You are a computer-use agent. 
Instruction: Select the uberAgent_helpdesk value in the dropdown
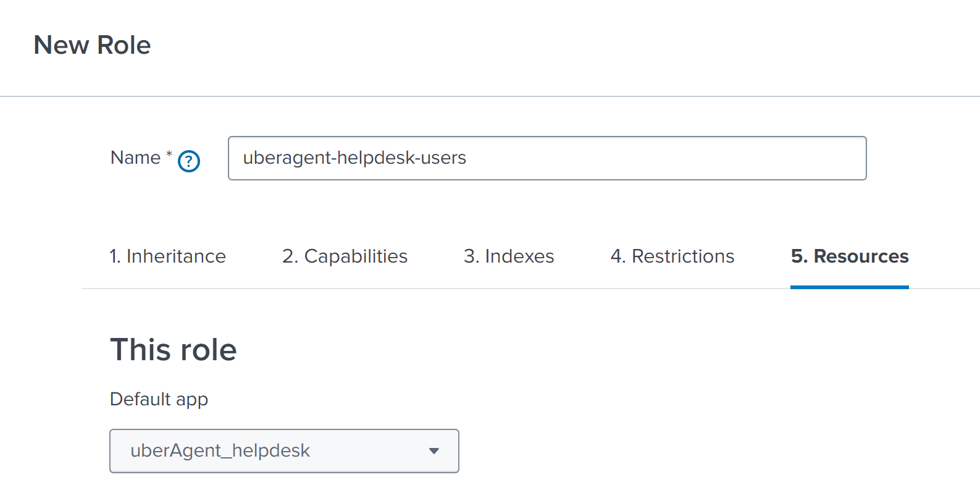point(220,451)
